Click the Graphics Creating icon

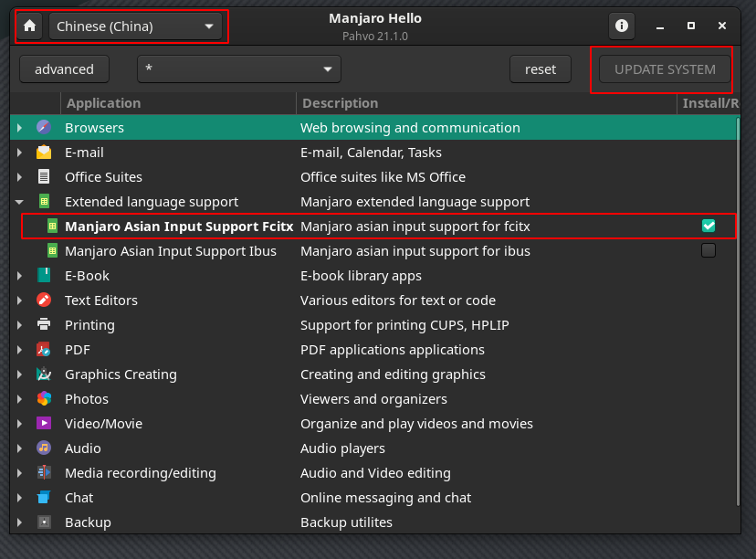coord(44,374)
